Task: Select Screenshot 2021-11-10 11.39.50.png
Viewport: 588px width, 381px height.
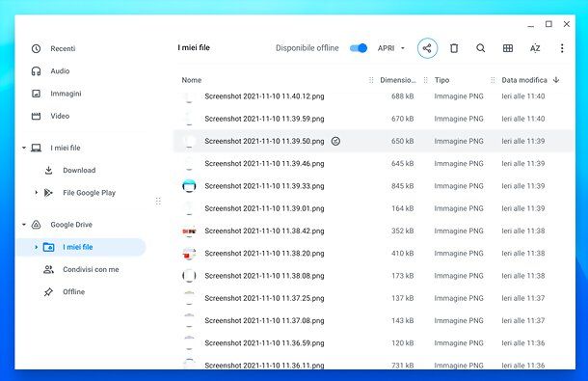Action: click(x=373, y=141)
